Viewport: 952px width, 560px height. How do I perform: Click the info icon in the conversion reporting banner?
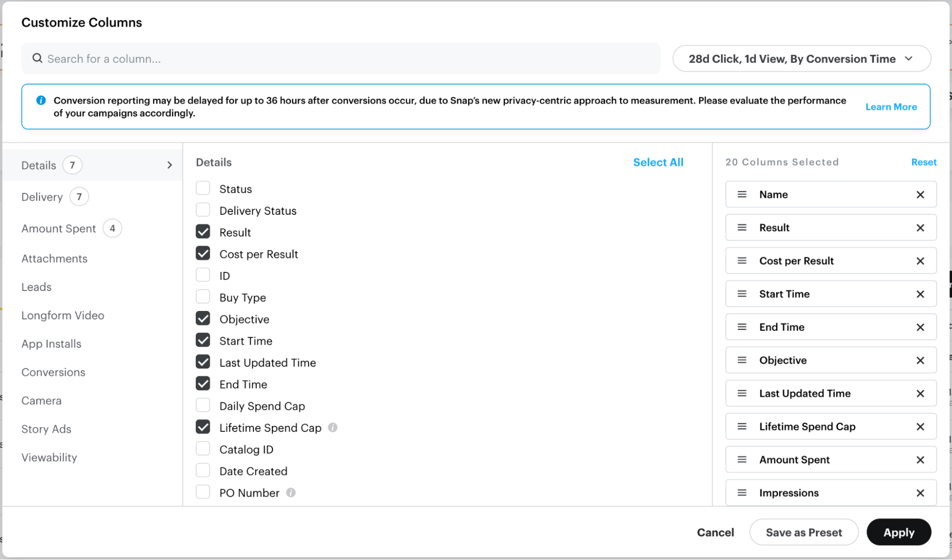pyautogui.click(x=41, y=100)
